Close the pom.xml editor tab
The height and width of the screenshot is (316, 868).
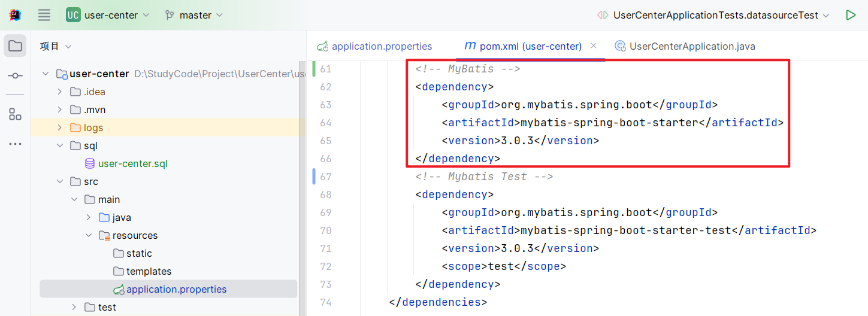click(594, 45)
